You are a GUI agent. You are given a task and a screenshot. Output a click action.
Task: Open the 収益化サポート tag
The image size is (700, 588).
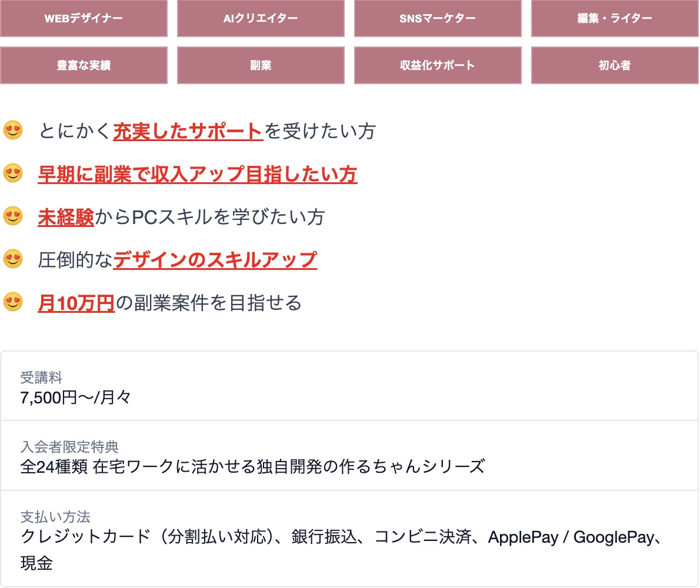pyautogui.click(x=438, y=65)
